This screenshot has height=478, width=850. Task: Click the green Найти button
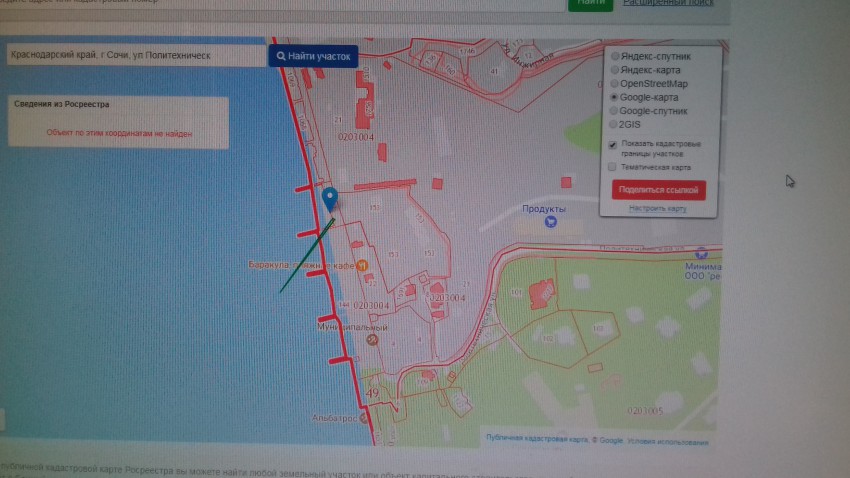(591, 3)
